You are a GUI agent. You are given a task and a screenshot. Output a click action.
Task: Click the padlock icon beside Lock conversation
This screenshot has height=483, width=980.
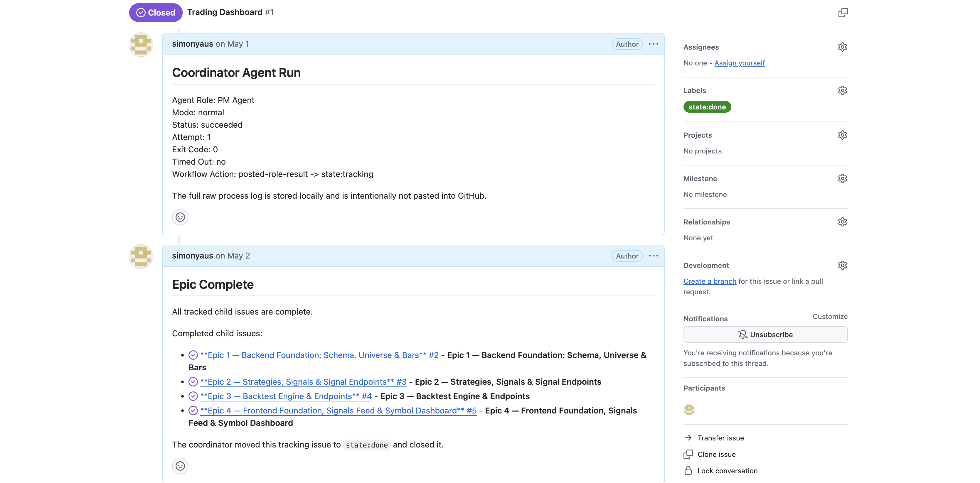[688, 470]
